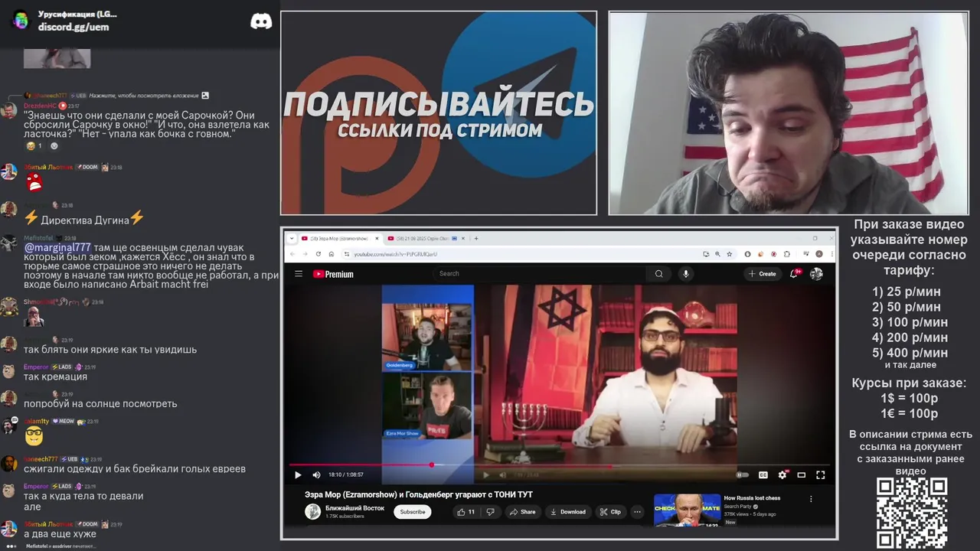The height and width of the screenshot is (551, 980).
Task: Click into the YouTube Search field
Action: point(541,273)
